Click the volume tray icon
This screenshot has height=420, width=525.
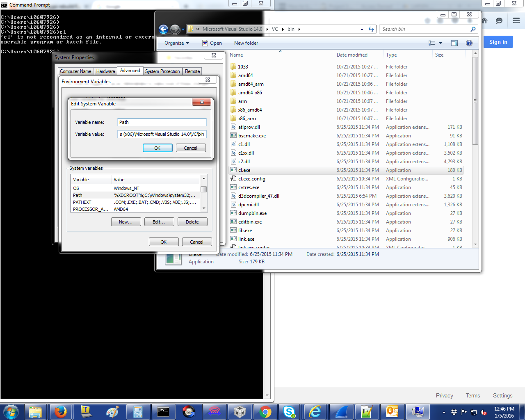pos(484,412)
